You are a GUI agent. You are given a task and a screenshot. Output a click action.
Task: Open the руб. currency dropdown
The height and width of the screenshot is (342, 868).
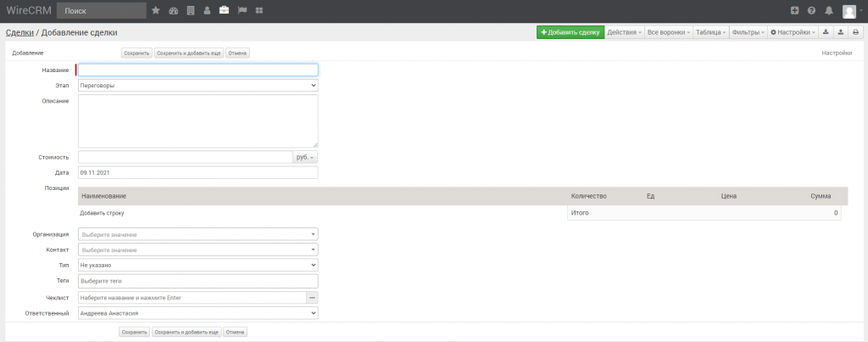[x=305, y=157]
